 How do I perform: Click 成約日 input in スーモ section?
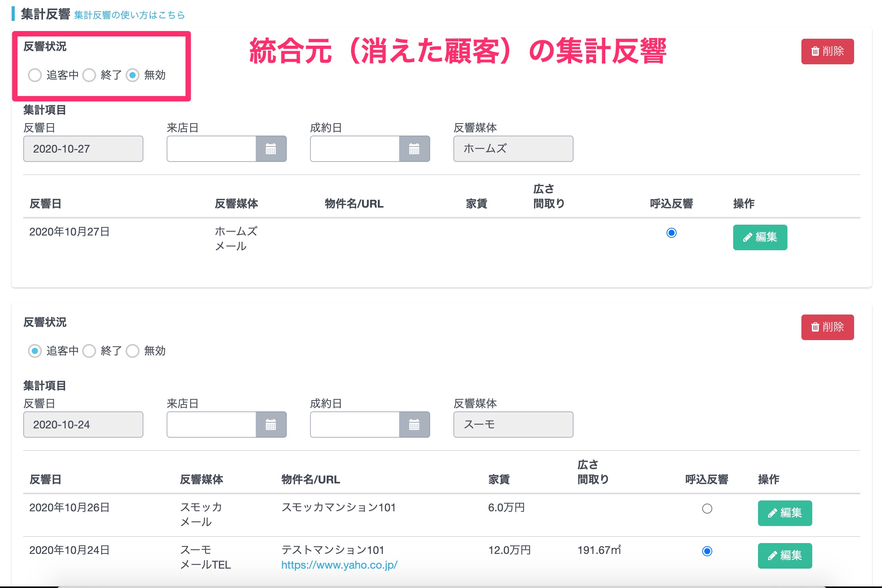click(355, 425)
